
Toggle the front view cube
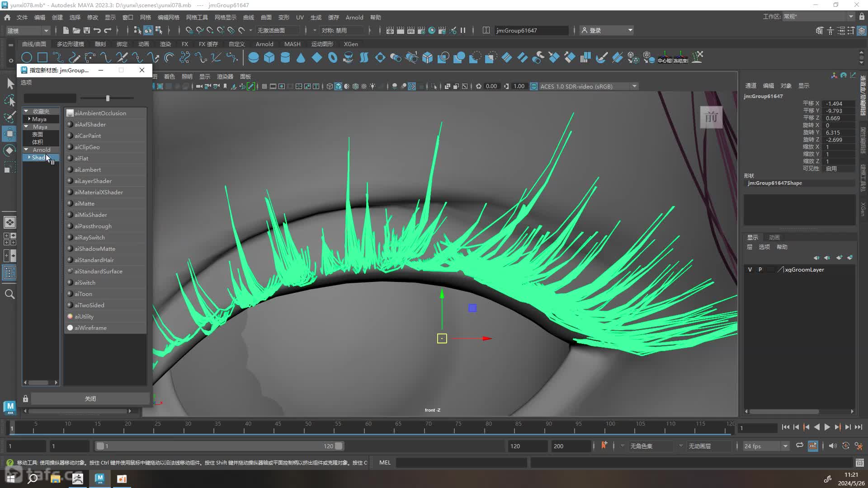[x=711, y=117]
